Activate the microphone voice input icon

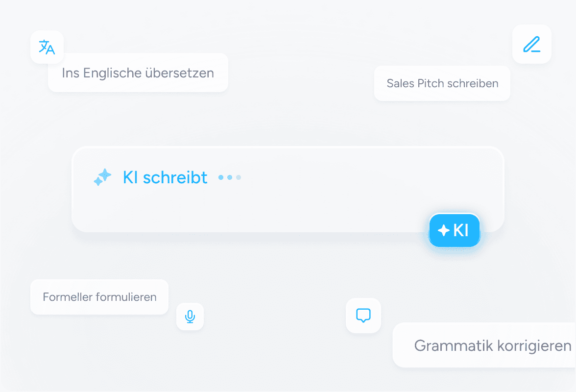coord(190,317)
